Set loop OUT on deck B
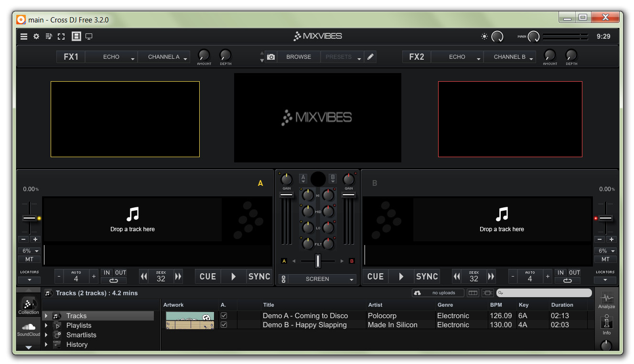The image size is (634, 364). (574, 273)
